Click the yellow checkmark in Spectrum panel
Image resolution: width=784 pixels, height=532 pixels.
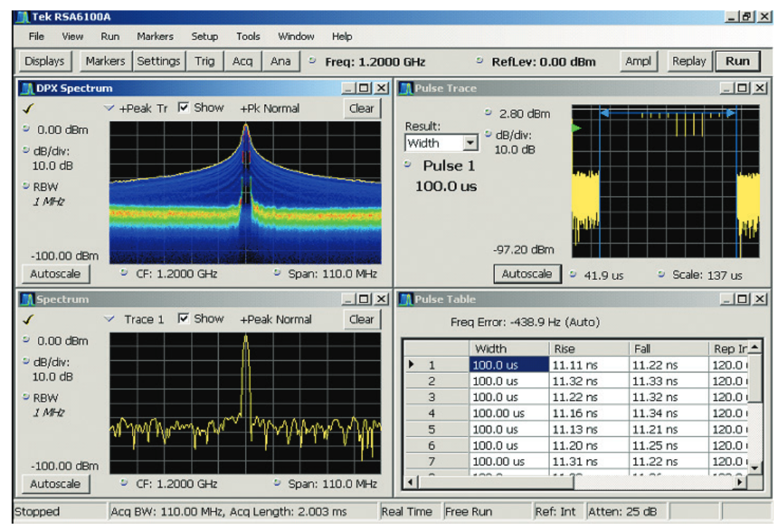pyautogui.click(x=28, y=320)
